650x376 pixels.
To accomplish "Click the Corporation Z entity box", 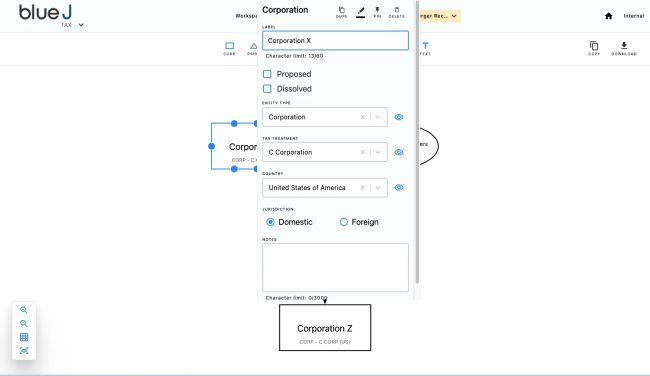I will pos(325,327).
